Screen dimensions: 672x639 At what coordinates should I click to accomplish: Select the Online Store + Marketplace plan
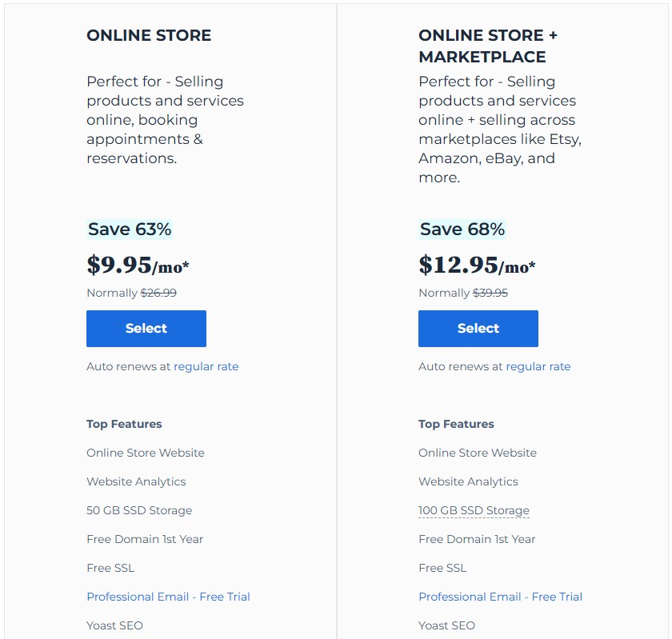pyautogui.click(x=478, y=329)
